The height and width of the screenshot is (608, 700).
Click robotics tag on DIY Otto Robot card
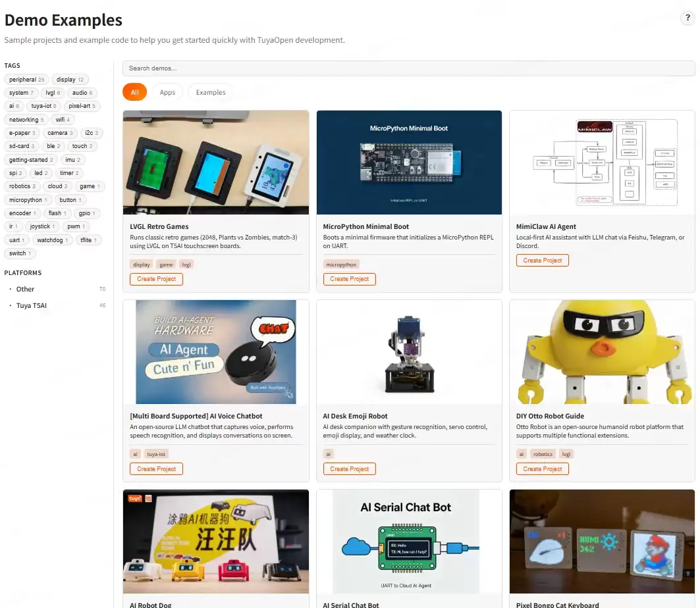pyautogui.click(x=543, y=454)
